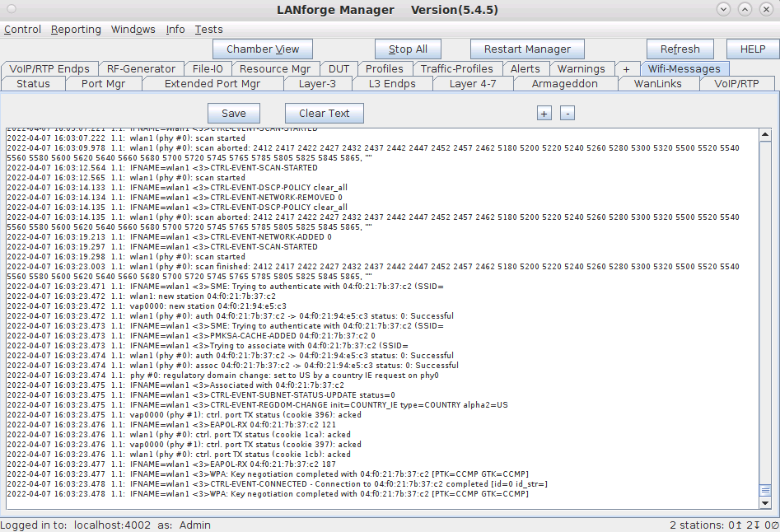Open the Control menu

(22, 30)
